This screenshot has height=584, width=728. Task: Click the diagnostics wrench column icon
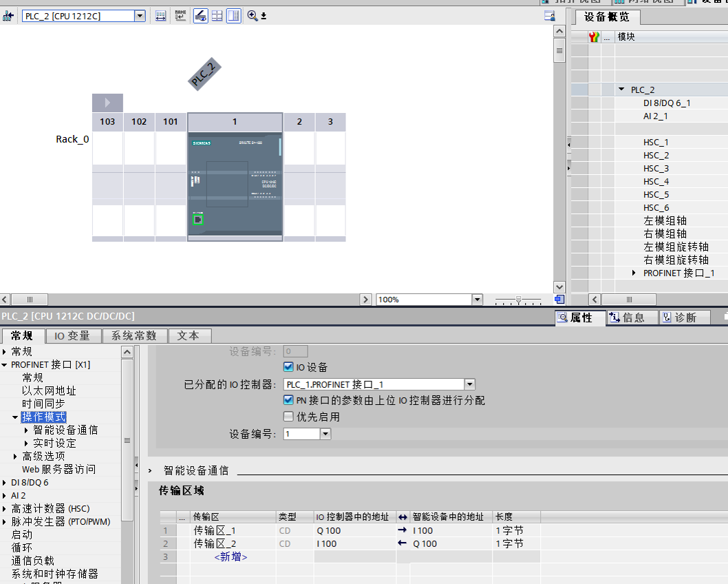594,36
